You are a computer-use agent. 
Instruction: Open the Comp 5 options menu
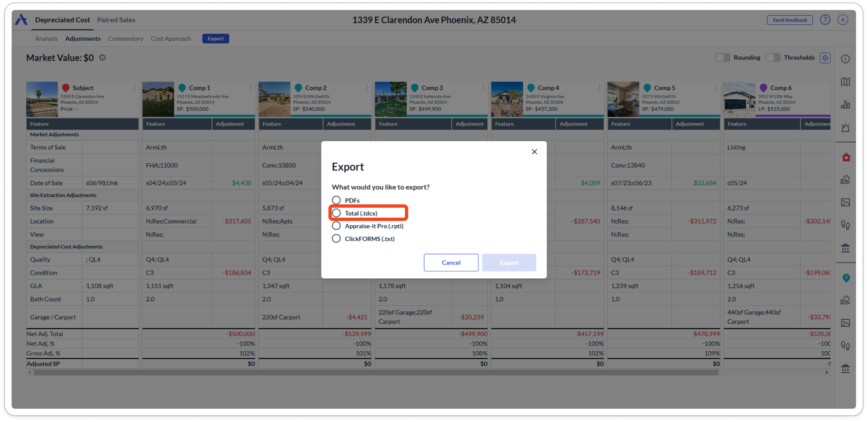point(716,88)
